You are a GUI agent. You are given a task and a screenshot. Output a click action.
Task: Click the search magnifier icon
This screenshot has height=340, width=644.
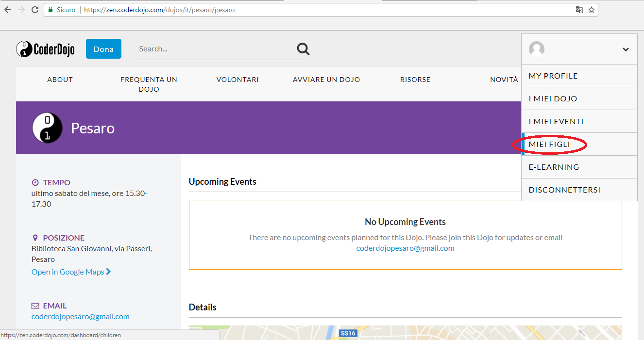303,49
